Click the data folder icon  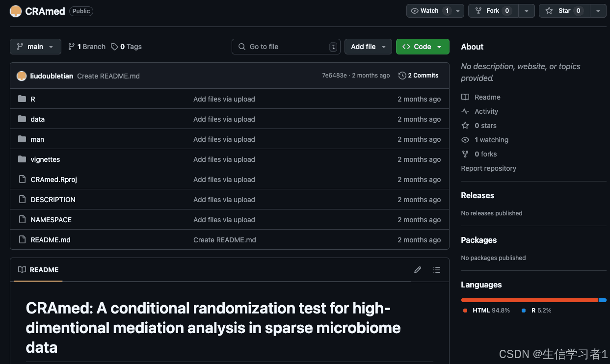tap(22, 119)
